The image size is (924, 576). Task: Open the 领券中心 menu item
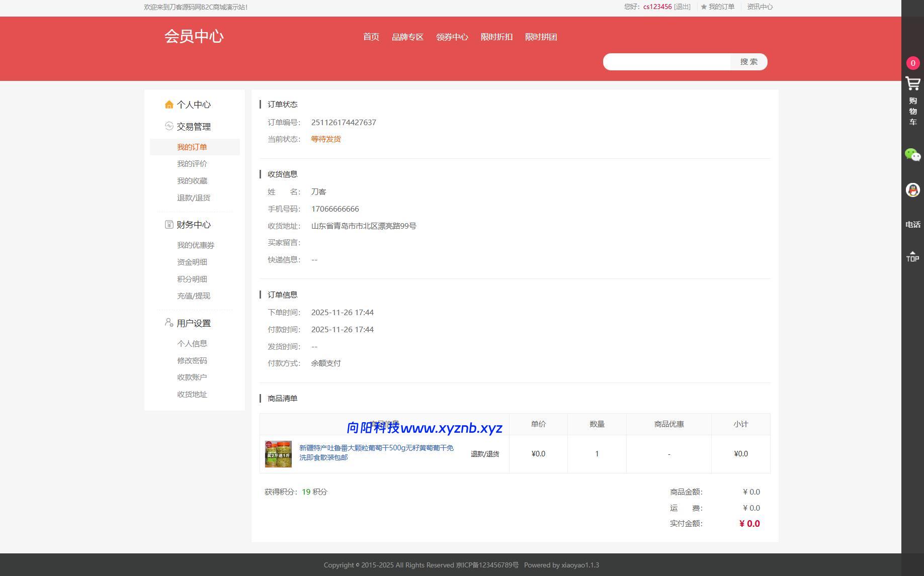[452, 37]
